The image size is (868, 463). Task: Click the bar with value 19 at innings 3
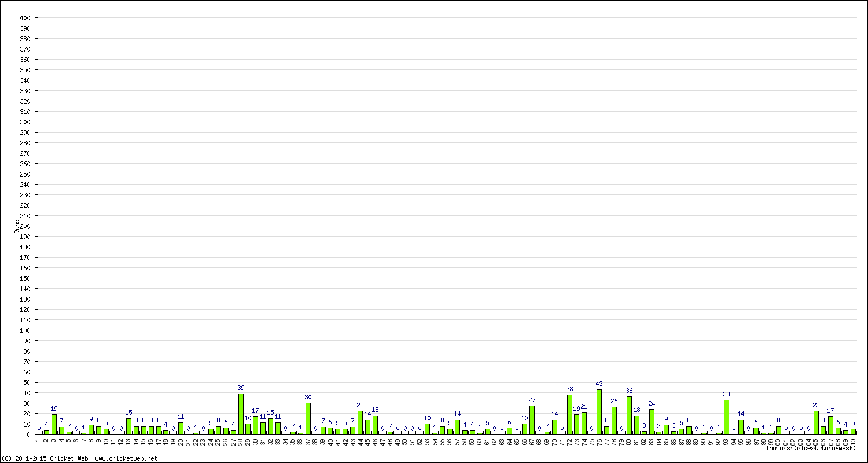pyautogui.click(x=54, y=424)
